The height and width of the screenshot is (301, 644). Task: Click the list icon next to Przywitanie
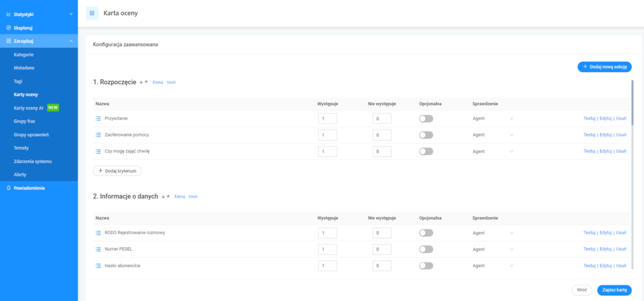98,119
